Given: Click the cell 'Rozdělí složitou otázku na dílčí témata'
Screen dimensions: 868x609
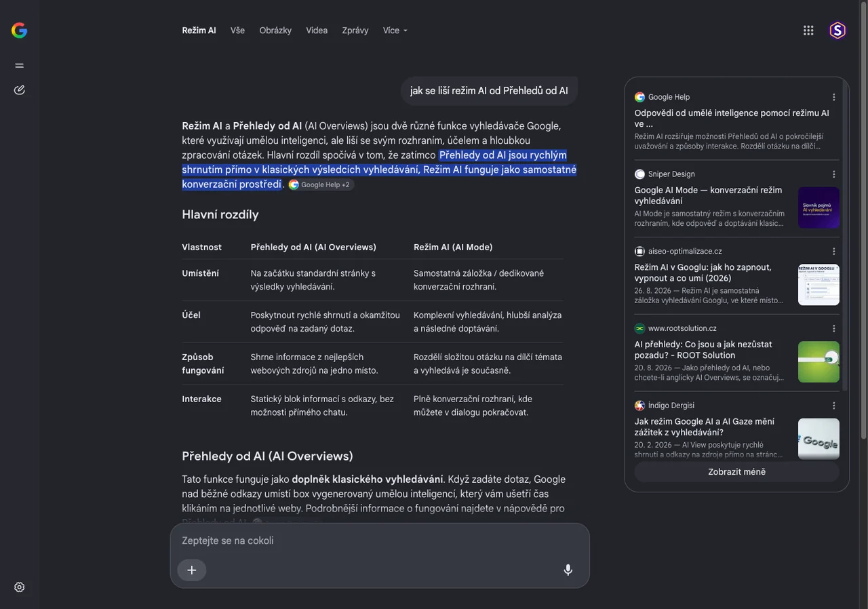Looking at the screenshot, I should tap(488, 364).
